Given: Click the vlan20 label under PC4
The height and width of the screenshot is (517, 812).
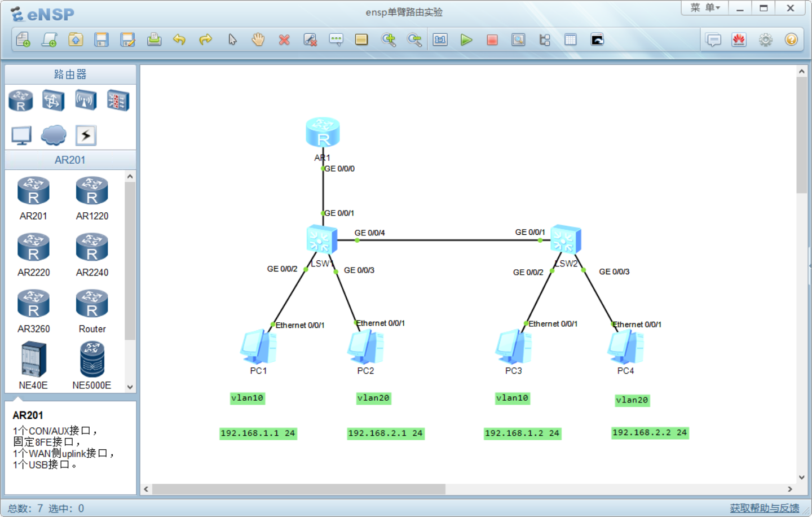Looking at the screenshot, I should pos(632,400).
